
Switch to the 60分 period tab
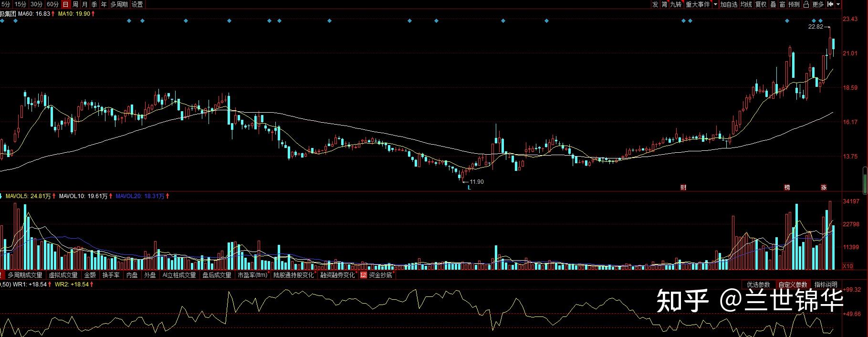(53, 4)
